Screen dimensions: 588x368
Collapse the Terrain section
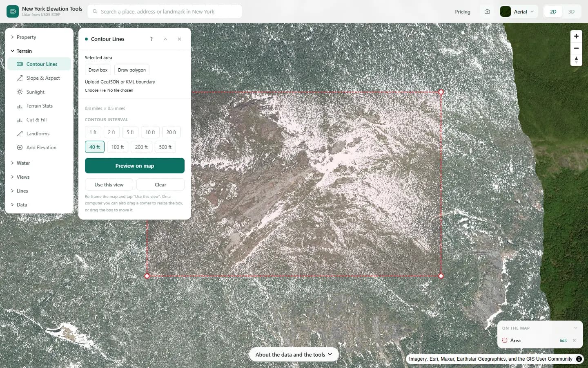click(x=39, y=51)
